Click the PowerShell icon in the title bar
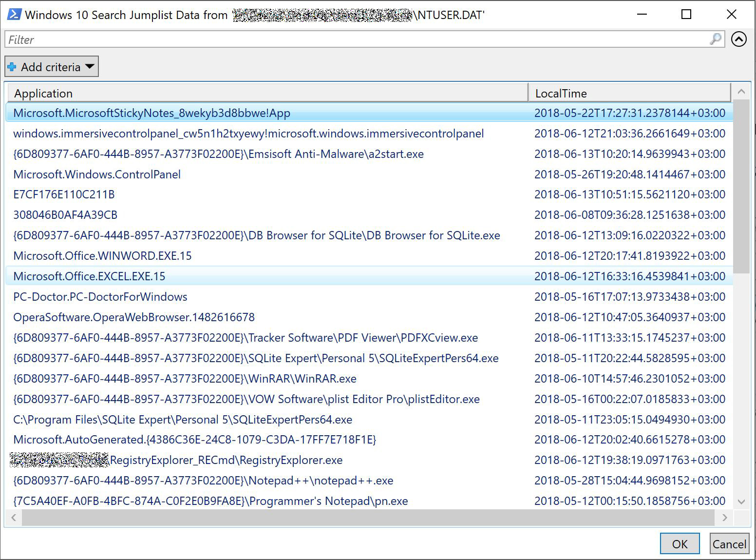Viewport: 756px width, 560px height. 14,15
